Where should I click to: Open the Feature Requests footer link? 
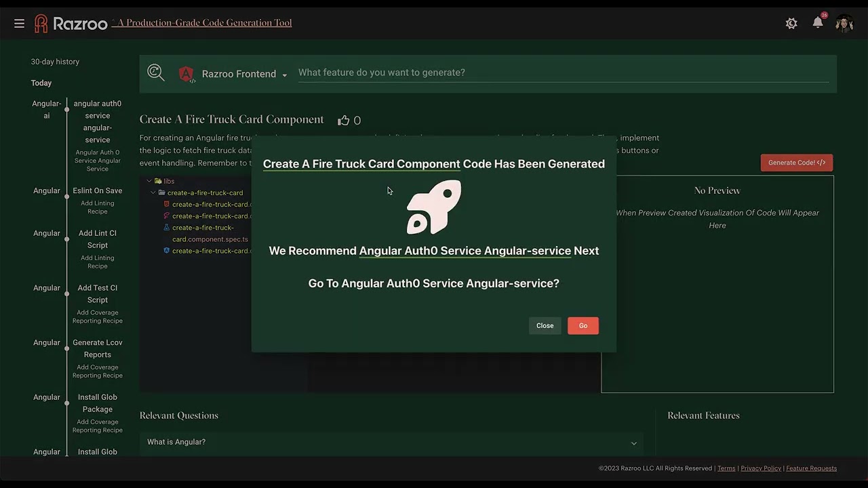pyautogui.click(x=811, y=468)
